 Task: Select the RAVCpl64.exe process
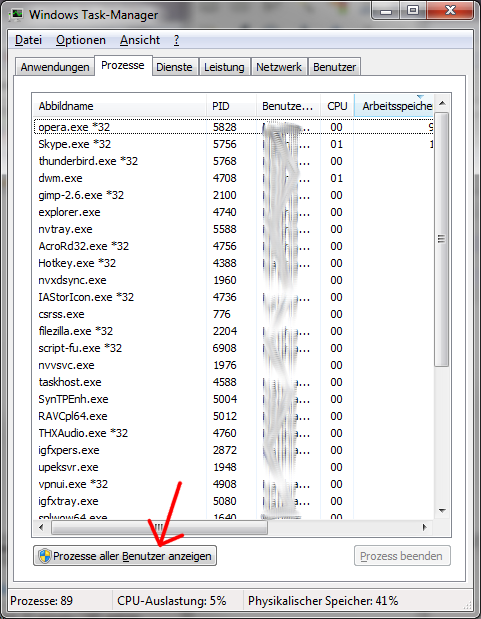[x=233, y=416]
